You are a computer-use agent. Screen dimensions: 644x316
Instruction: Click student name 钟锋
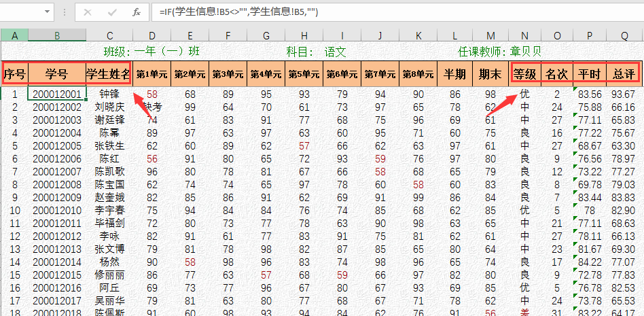tap(109, 94)
